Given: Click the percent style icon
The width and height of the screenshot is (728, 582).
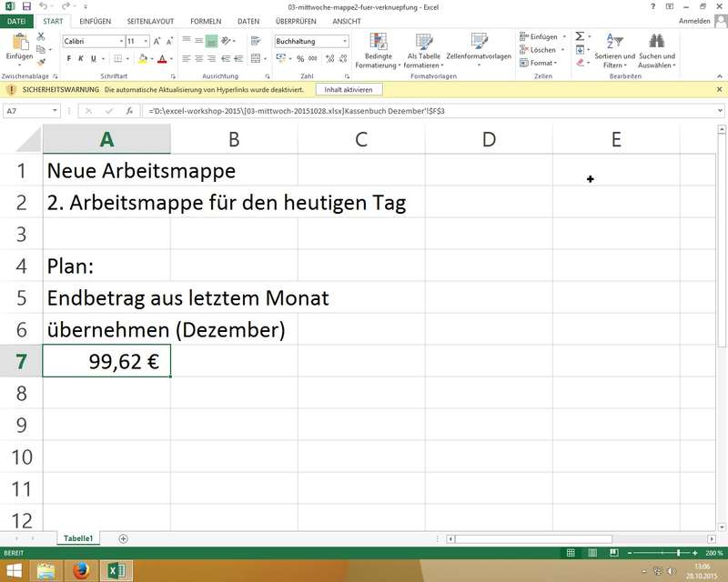Looking at the screenshot, I should (x=301, y=58).
